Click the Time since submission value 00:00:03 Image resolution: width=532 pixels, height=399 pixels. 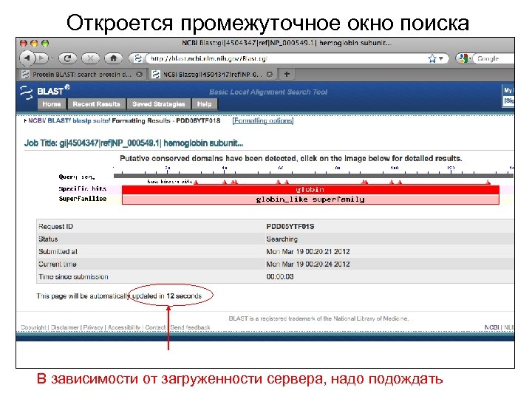click(280, 276)
